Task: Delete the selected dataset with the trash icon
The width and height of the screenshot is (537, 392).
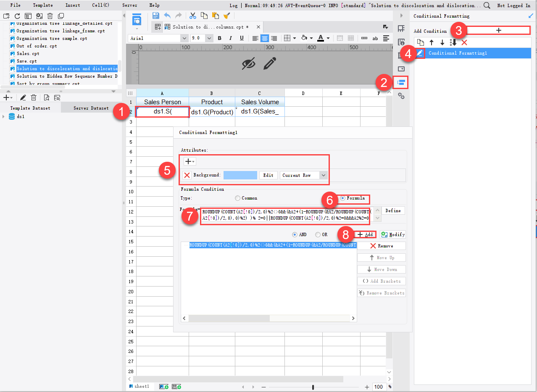Action: (34, 97)
